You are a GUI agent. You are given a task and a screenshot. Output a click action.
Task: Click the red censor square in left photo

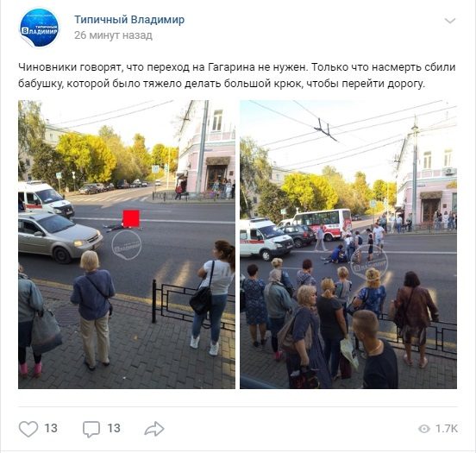pyautogui.click(x=131, y=218)
